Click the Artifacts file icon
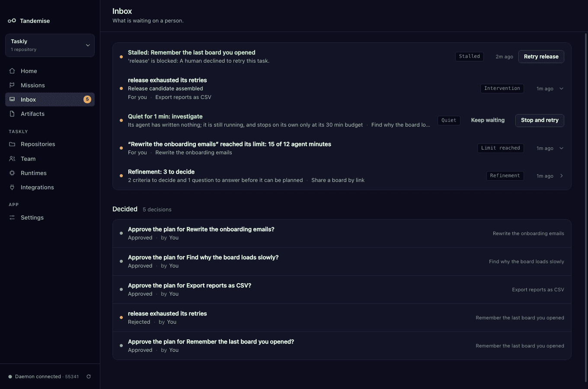The height and width of the screenshot is (389, 588). 12,114
